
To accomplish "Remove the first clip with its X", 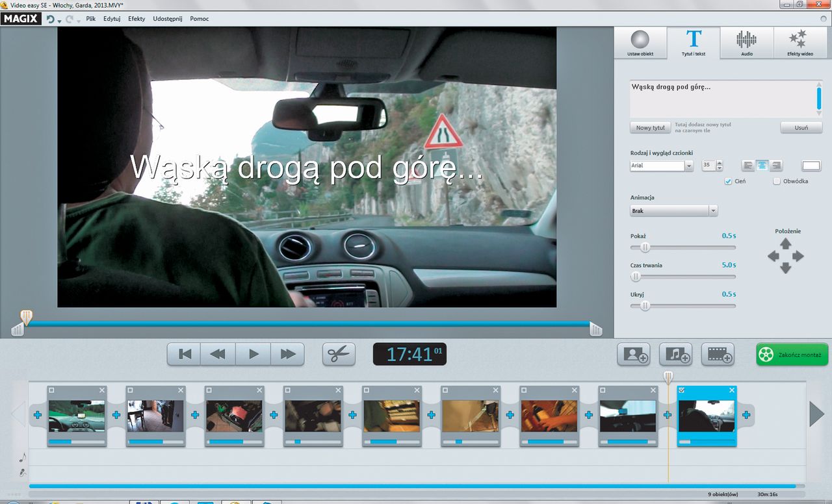I will pos(102,390).
